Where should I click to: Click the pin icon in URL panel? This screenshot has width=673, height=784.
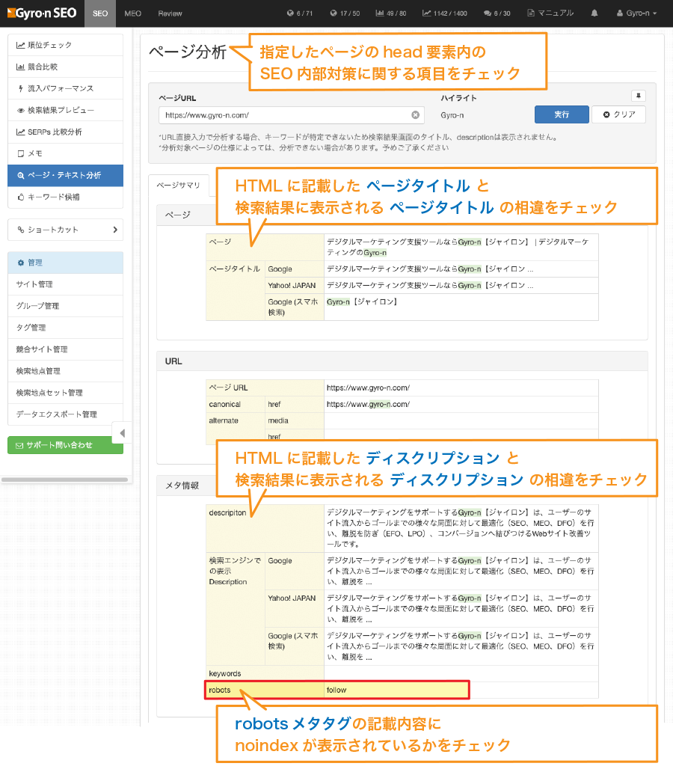638,96
